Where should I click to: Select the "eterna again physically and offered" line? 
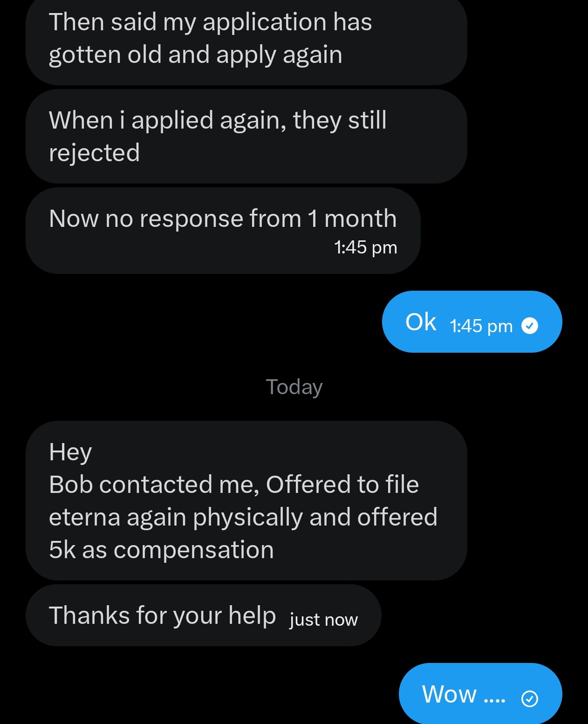click(243, 517)
